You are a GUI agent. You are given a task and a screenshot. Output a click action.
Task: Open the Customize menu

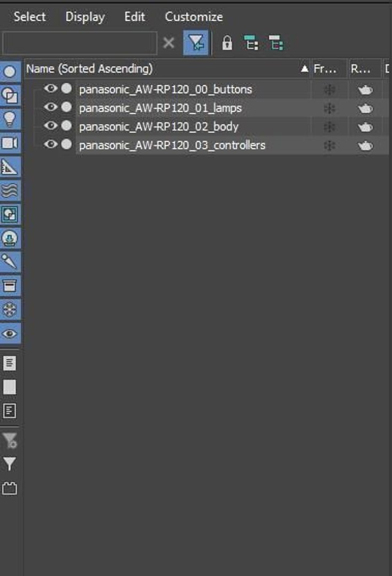[x=194, y=17]
